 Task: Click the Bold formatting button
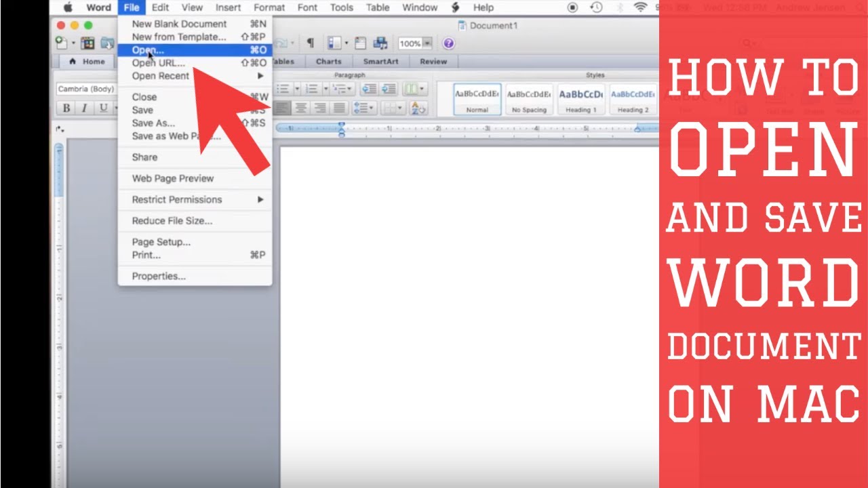(x=66, y=108)
